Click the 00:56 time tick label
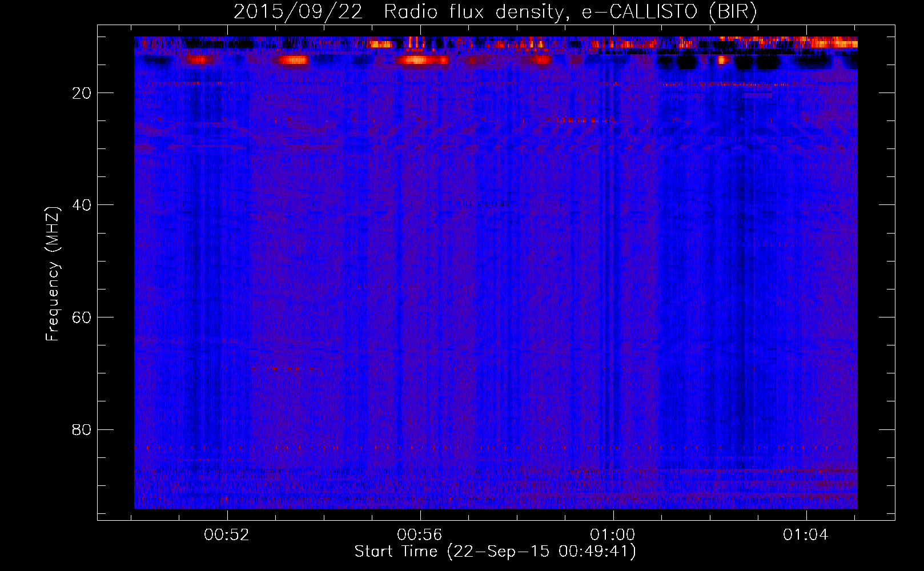 click(x=420, y=535)
